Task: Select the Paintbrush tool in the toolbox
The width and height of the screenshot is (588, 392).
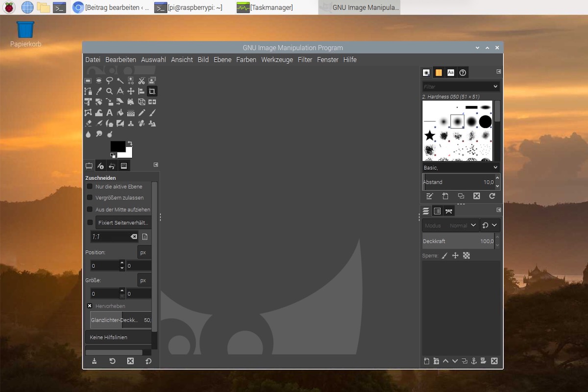Action: click(x=152, y=112)
